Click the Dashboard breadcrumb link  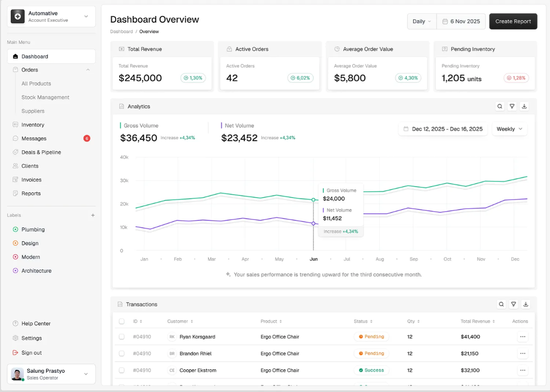tap(121, 31)
